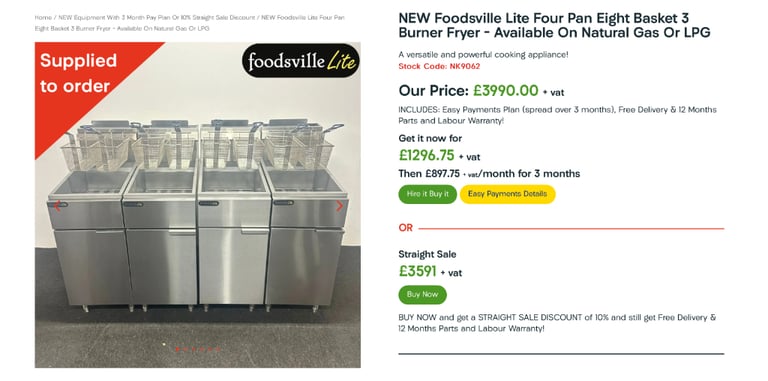Jump to the third carousel dot
The width and height of the screenshot is (768, 381).
(193, 349)
